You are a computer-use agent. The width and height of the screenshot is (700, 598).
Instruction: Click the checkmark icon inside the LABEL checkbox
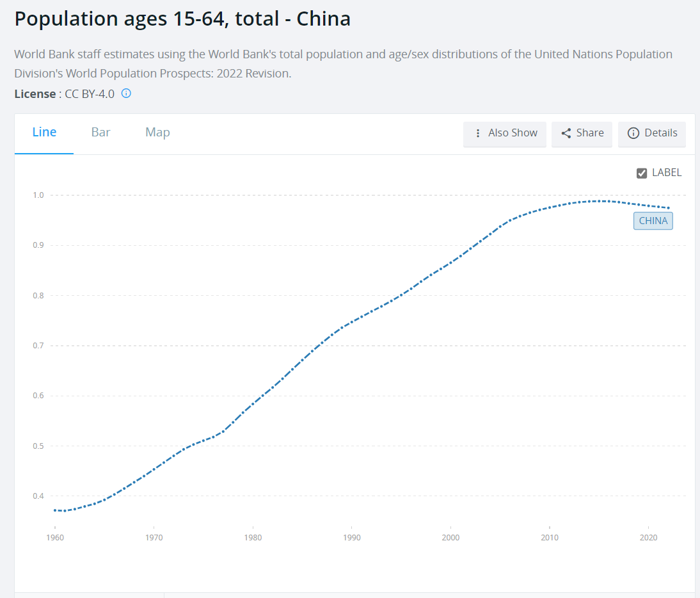pyautogui.click(x=641, y=172)
